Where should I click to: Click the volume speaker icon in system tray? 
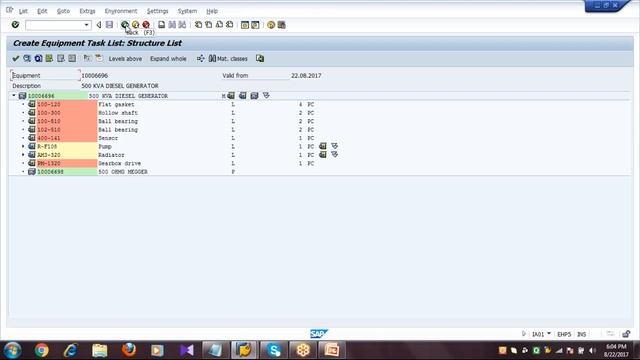pyautogui.click(x=592, y=350)
